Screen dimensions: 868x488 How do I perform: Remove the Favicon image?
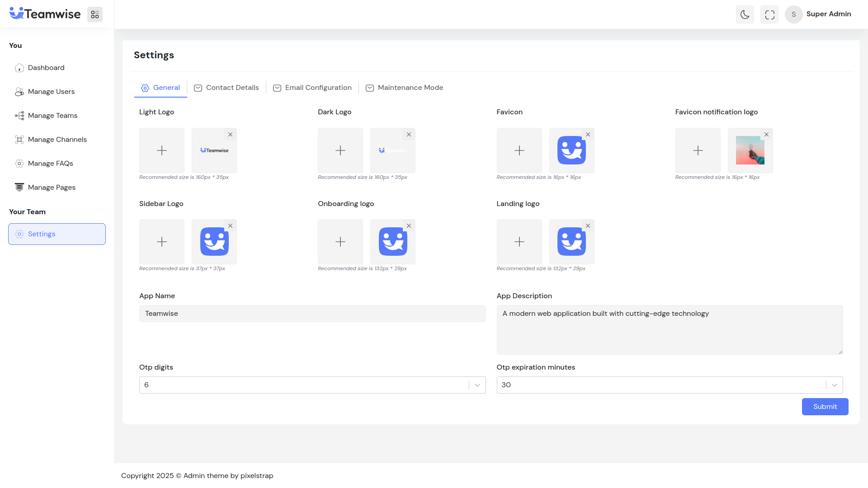(x=588, y=134)
